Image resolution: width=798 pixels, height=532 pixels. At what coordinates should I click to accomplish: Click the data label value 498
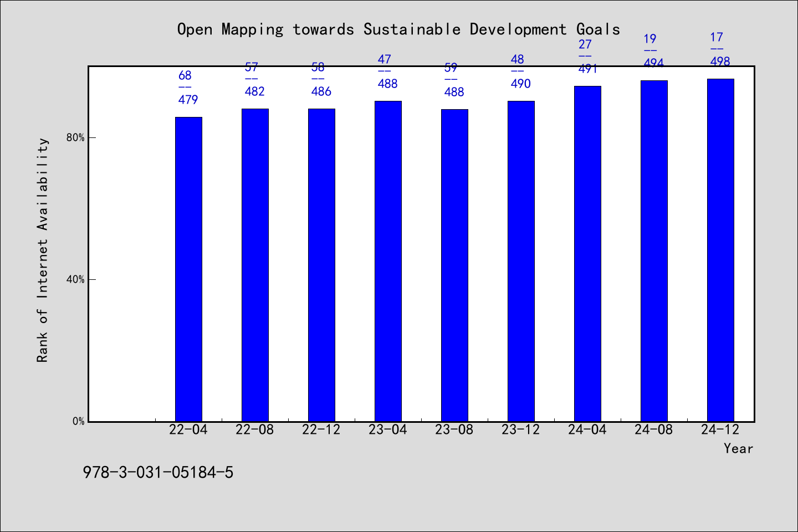point(720,62)
